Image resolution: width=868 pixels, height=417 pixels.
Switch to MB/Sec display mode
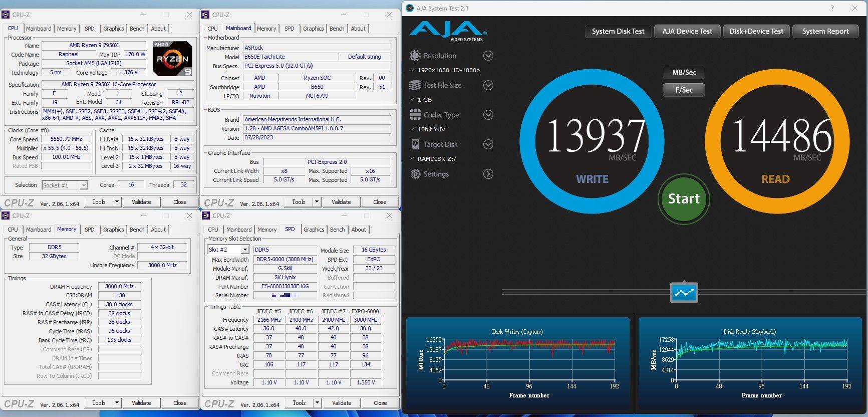[684, 73]
